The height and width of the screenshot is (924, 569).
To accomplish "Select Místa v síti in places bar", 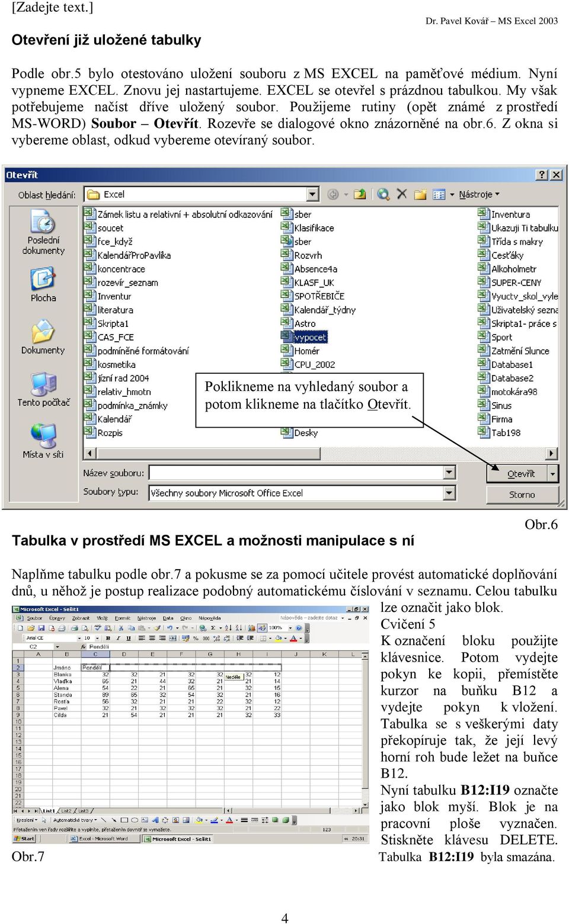I will tap(43, 441).
